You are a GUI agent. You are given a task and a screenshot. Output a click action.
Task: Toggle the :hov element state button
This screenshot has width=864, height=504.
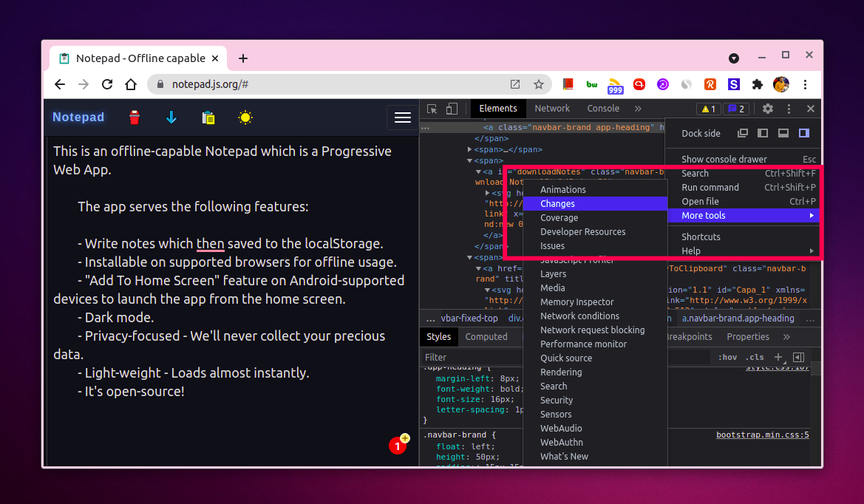(727, 358)
